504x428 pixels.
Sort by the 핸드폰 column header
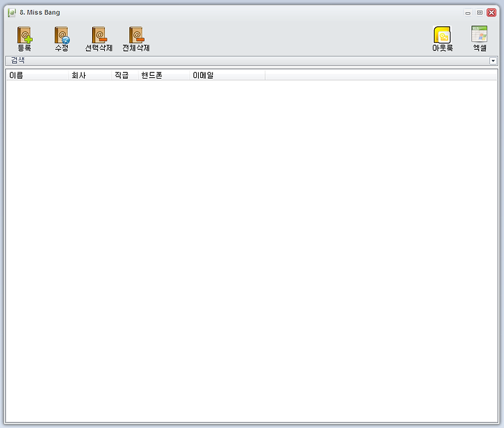click(164, 75)
